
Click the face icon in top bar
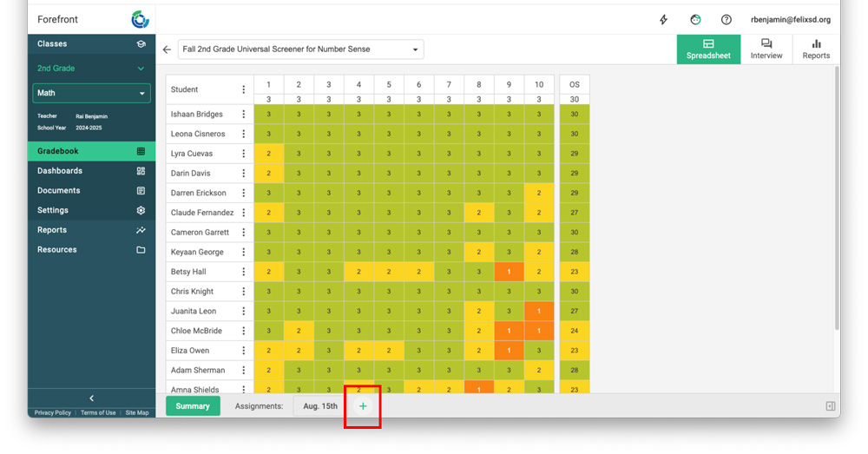[x=695, y=20]
